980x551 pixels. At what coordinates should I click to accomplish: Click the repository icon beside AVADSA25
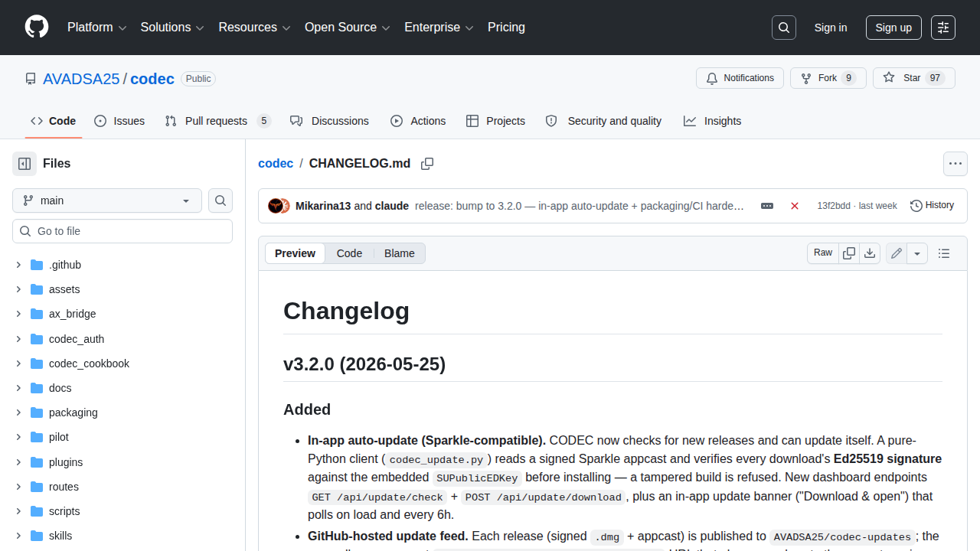pos(31,79)
